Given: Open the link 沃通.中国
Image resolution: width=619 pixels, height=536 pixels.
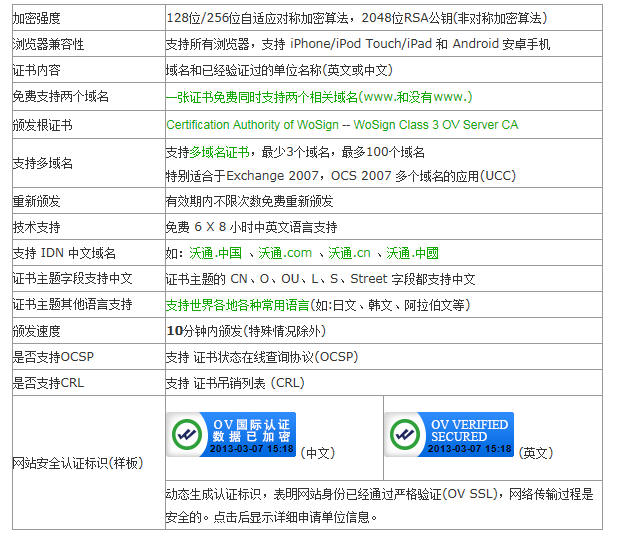Looking at the screenshot, I should click(x=216, y=253).
